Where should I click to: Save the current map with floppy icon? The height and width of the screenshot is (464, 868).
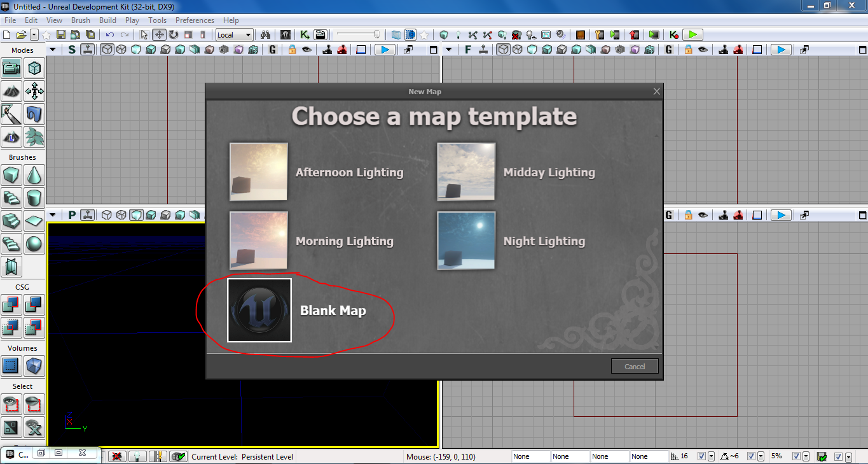click(x=61, y=35)
